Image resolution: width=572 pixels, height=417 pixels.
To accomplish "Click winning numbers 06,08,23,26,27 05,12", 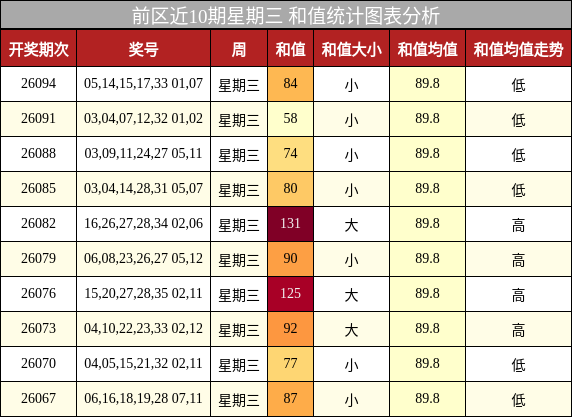I will [x=143, y=259].
